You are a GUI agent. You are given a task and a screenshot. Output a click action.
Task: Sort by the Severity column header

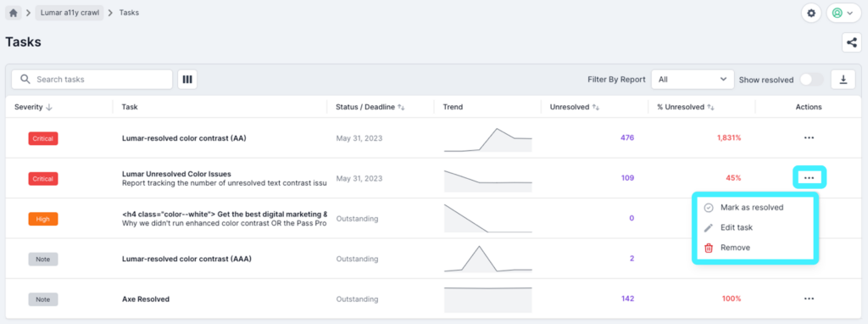point(33,107)
